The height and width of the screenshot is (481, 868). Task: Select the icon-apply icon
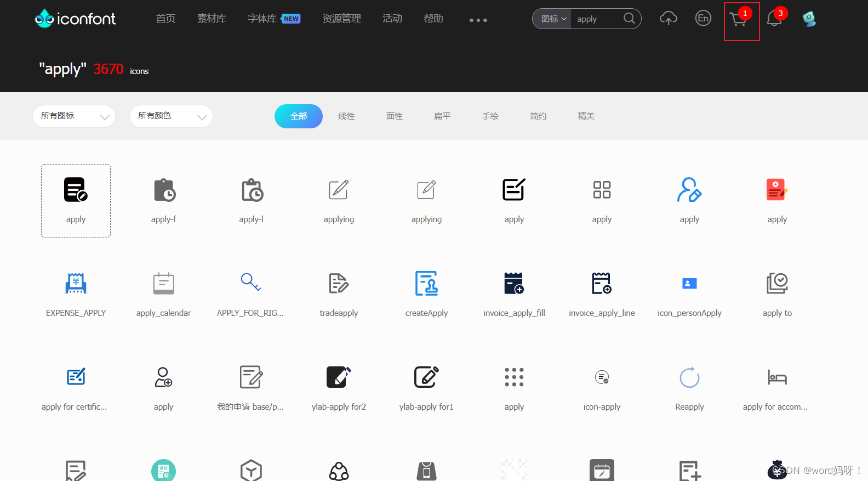pyautogui.click(x=602, y=377)
